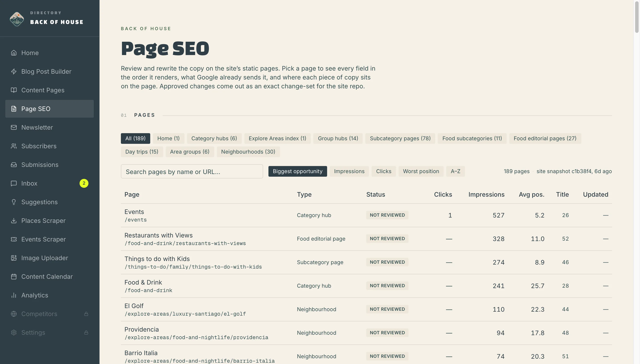Sort pages A–Z

coord(456,171)
